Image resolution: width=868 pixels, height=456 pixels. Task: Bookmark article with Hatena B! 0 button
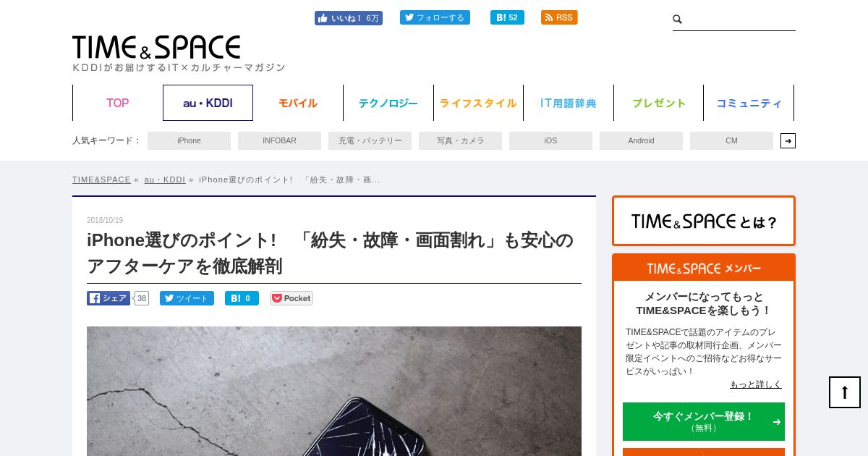click(242, 298)
